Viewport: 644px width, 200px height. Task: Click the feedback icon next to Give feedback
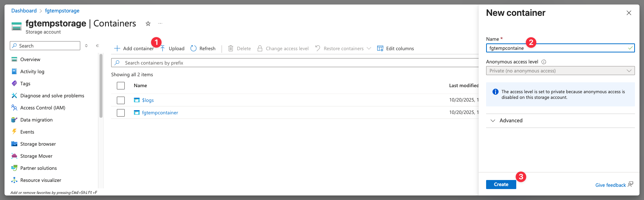(630, 185)
